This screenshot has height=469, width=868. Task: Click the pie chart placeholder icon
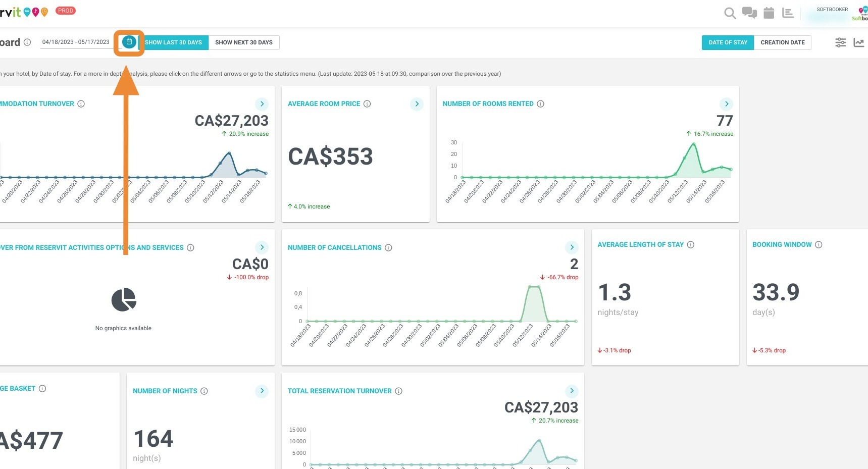(x=124, y=300)
